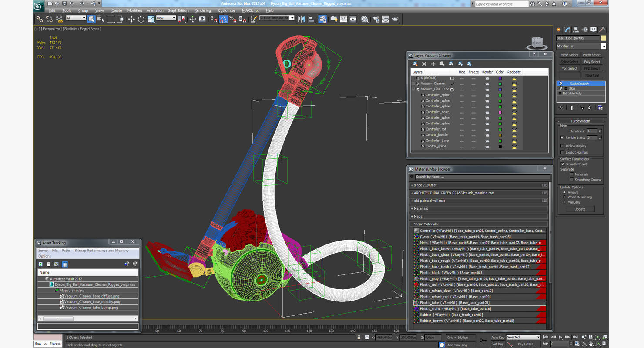The height and width of the screenshot is (348, 644).
Task: Switch to the Create command panel
Action: point(559,30)
